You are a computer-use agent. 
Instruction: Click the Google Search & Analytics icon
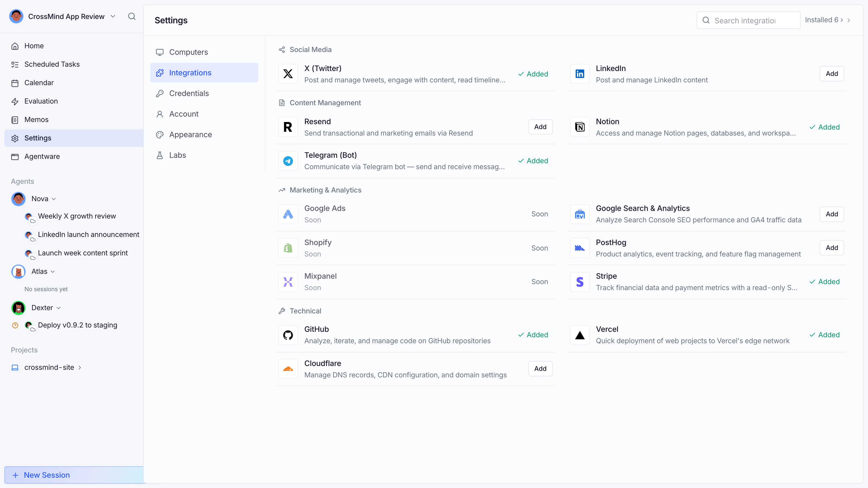(x=580, y=214)
